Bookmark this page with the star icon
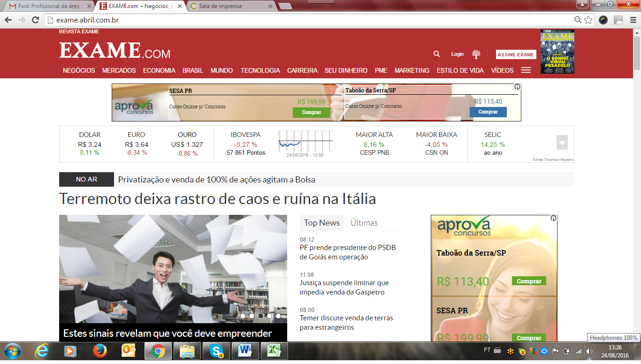This screenshot has height=364, width=641. click(588, 20)
